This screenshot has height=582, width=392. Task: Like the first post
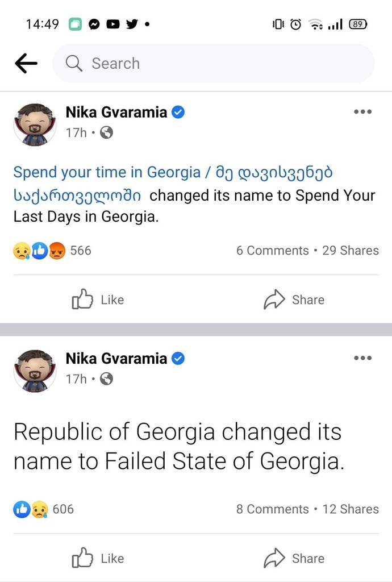pyautogui.click(x=98, y=300)
